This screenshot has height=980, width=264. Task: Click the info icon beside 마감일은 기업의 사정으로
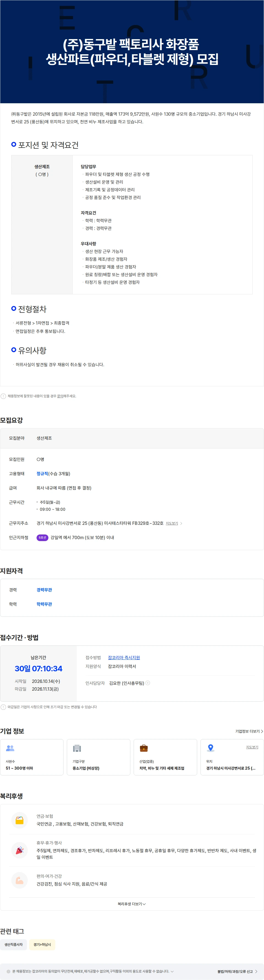click(3, 707)
